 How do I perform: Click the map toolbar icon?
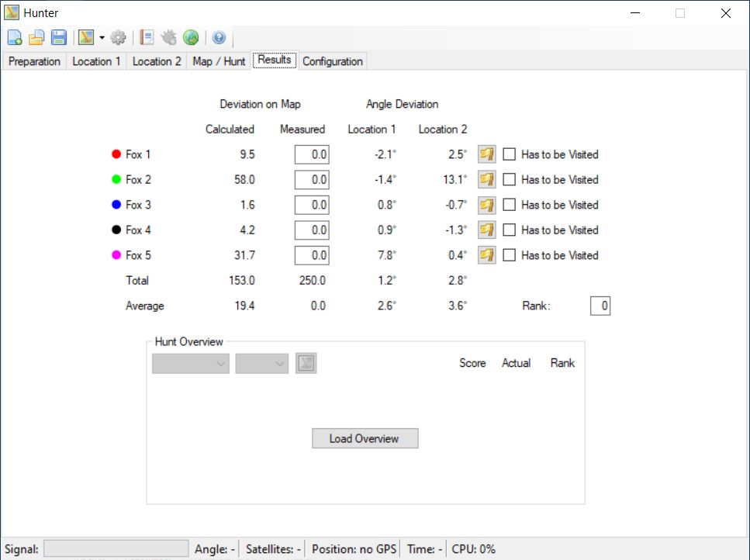(87, 37)
